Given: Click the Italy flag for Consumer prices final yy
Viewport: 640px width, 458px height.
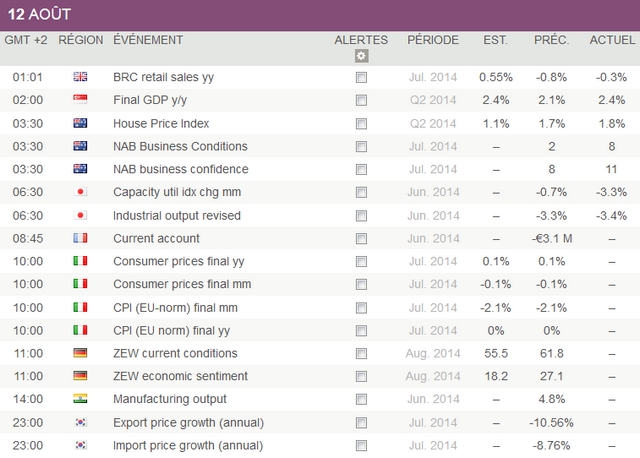Looking at the screenshot, I should coord(81,261).
